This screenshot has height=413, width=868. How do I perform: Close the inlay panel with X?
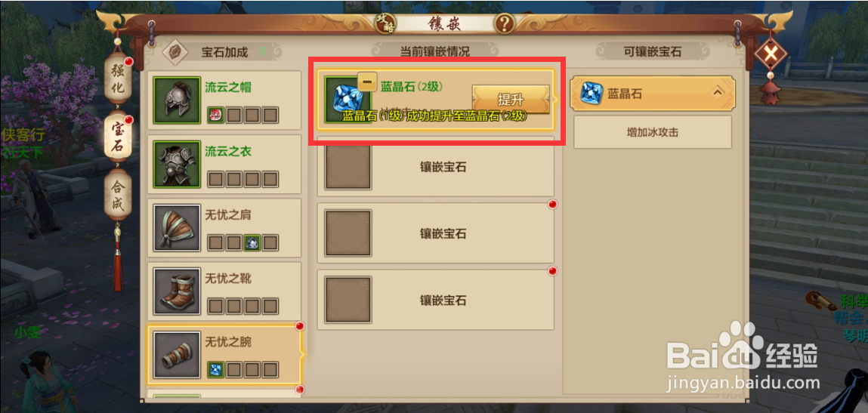click(771, 54)
